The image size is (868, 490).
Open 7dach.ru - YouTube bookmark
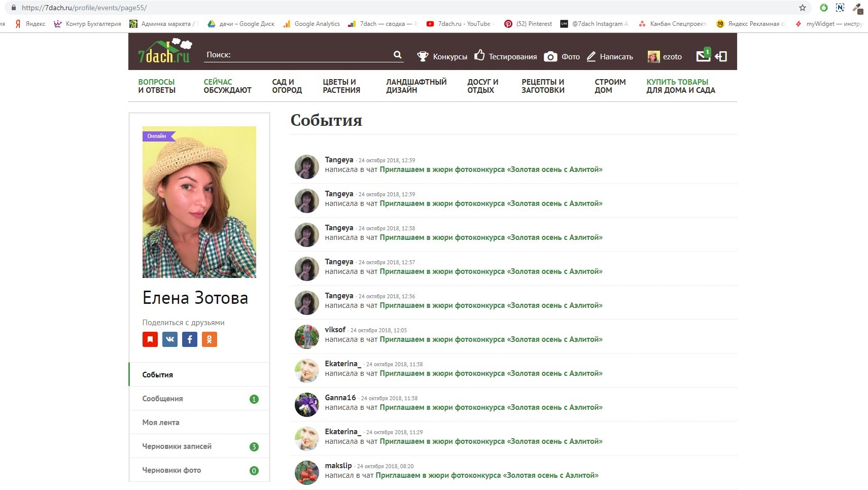click(460, 24)
